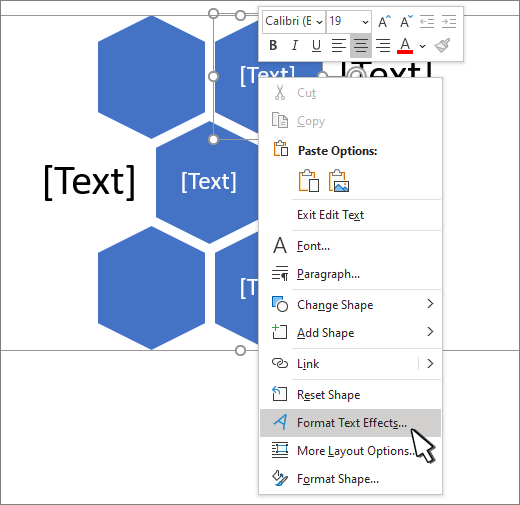Screen dimensions: 520x505
Task: Paste using Keep Source Formatting icon
Action: [309, 181]
